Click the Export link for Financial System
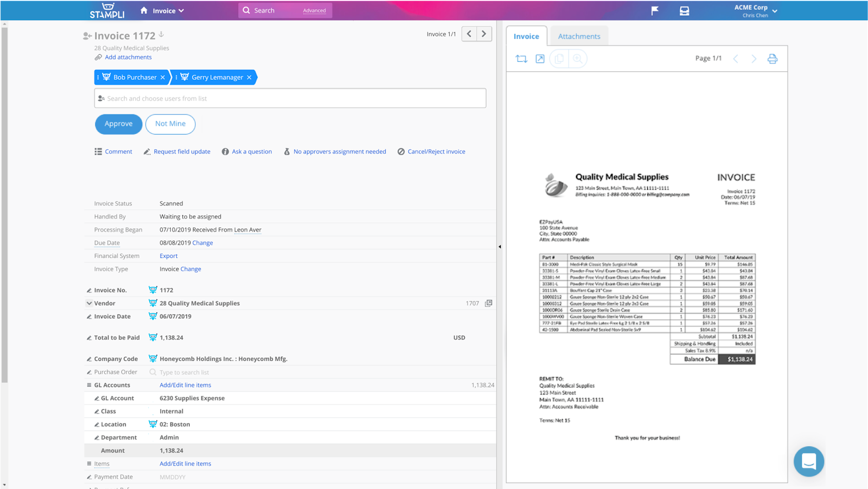 pos(168,256)
